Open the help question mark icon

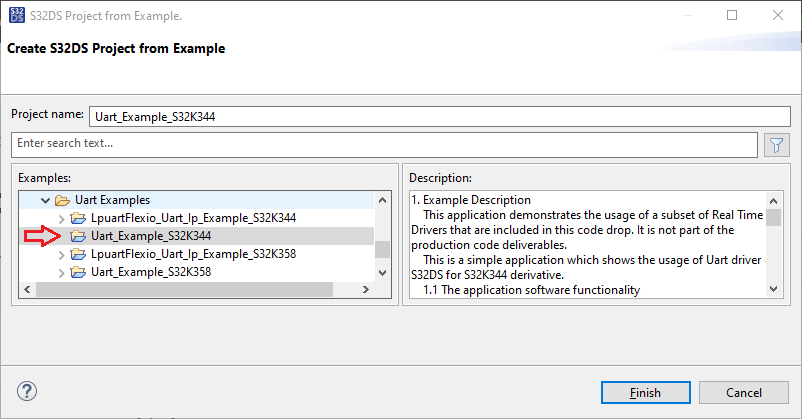[x=27, y=391]
